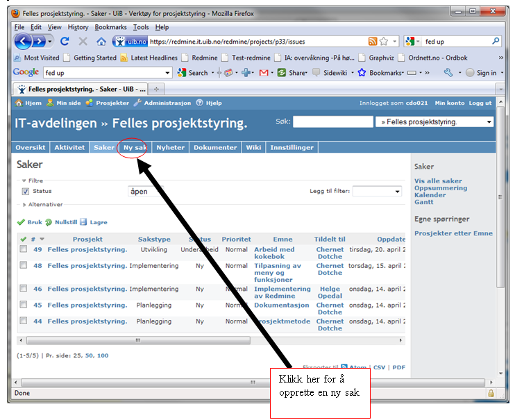Viewport: 515px width, 420px height.
Task: Open the 'Legg til filter' dropdown
Action: (377, 192)
